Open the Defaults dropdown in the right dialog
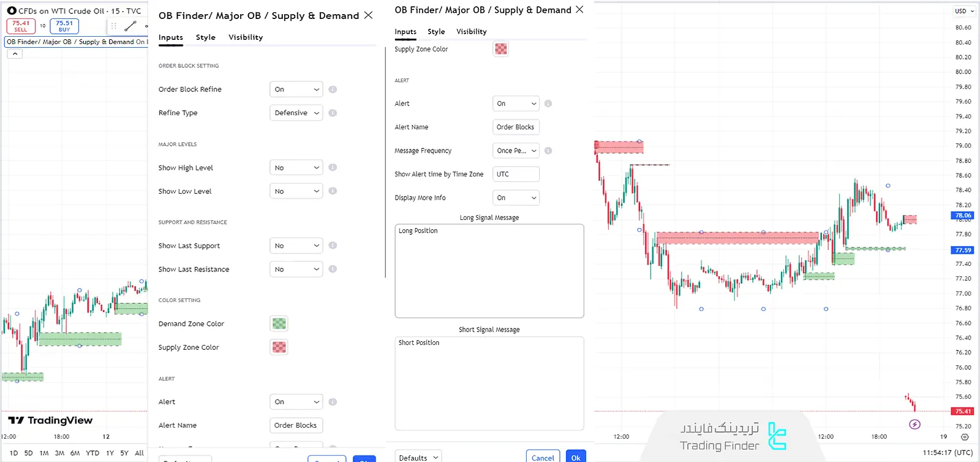 pos(418,457)
